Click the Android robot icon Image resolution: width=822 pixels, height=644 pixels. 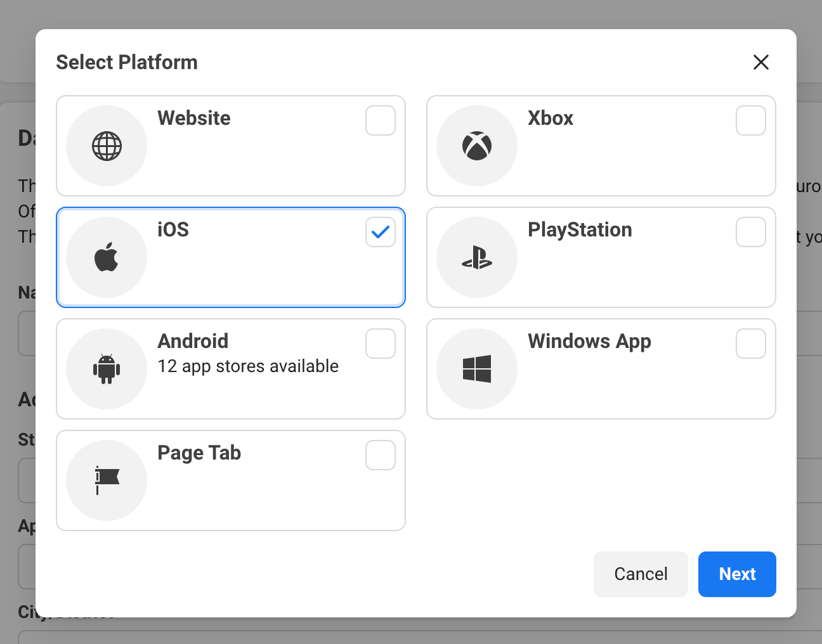[107, 369]
